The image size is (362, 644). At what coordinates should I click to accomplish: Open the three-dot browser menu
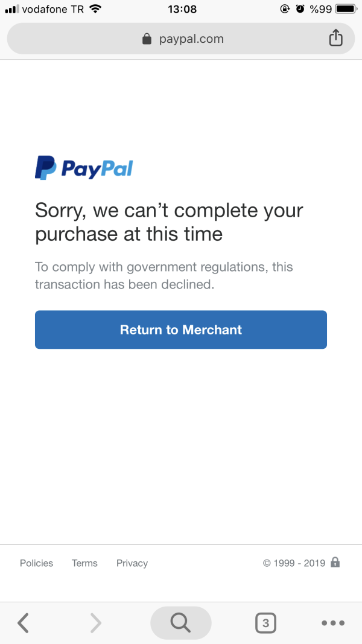(x=333, y=623)
